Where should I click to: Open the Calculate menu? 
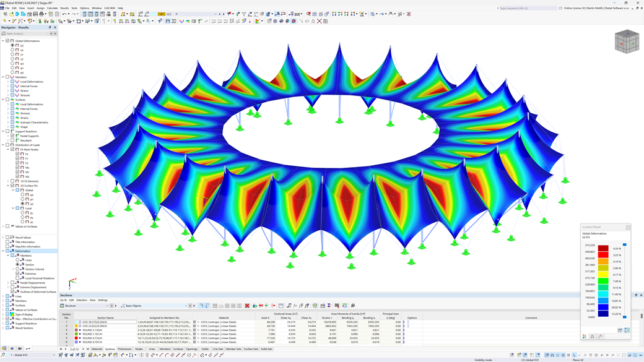pos(53,8)
